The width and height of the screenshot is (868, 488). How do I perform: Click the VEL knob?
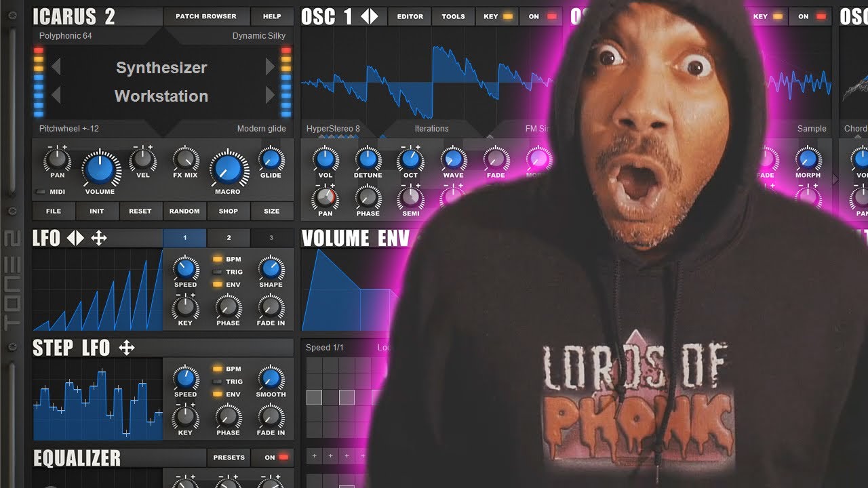tap(142, 159)
